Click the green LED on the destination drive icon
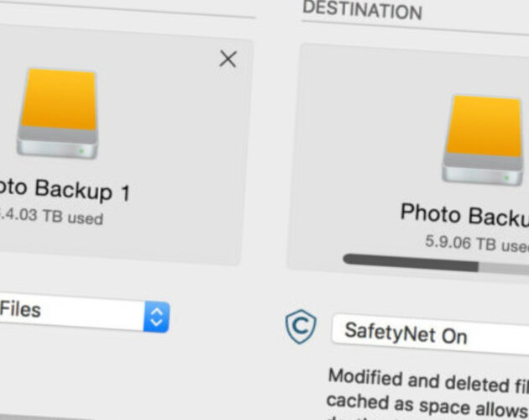 [506, 178]
